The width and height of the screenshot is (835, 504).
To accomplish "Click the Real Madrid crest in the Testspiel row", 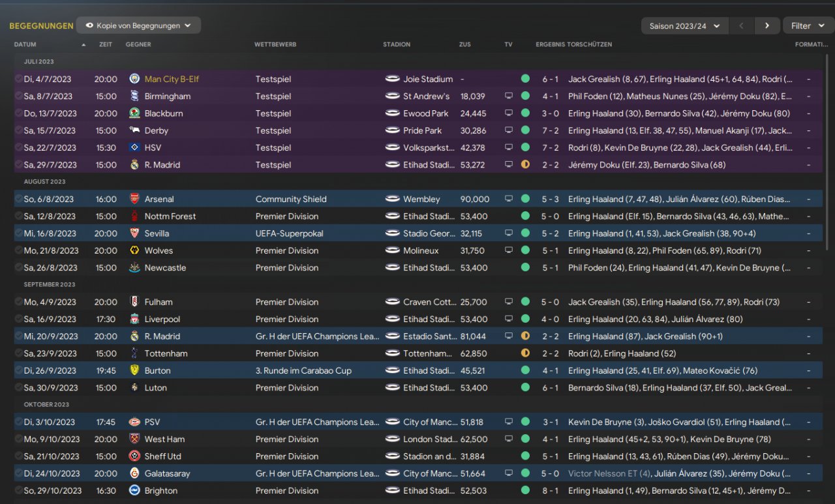I will coord(134,165).
